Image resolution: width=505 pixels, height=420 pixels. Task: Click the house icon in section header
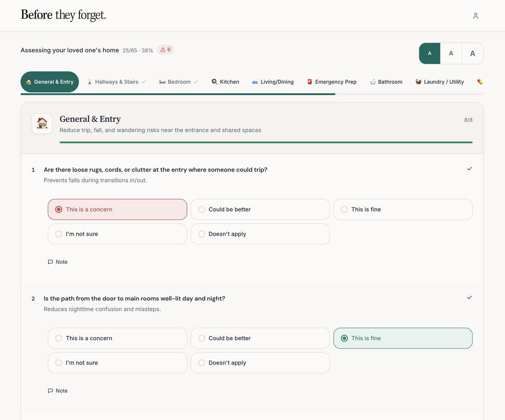point(42,124)
